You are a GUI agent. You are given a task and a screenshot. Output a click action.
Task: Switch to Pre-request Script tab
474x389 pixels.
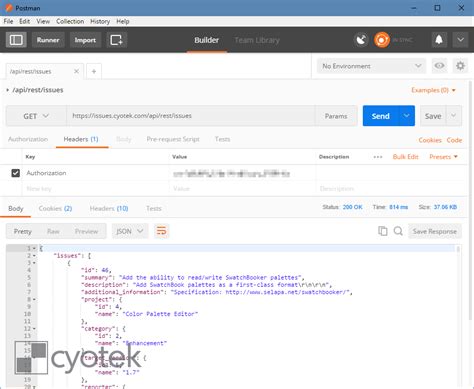[173, 139]
